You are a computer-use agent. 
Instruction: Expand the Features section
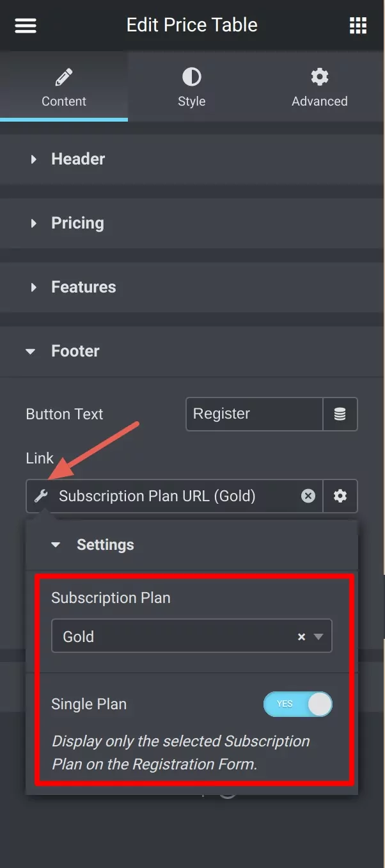192,287
